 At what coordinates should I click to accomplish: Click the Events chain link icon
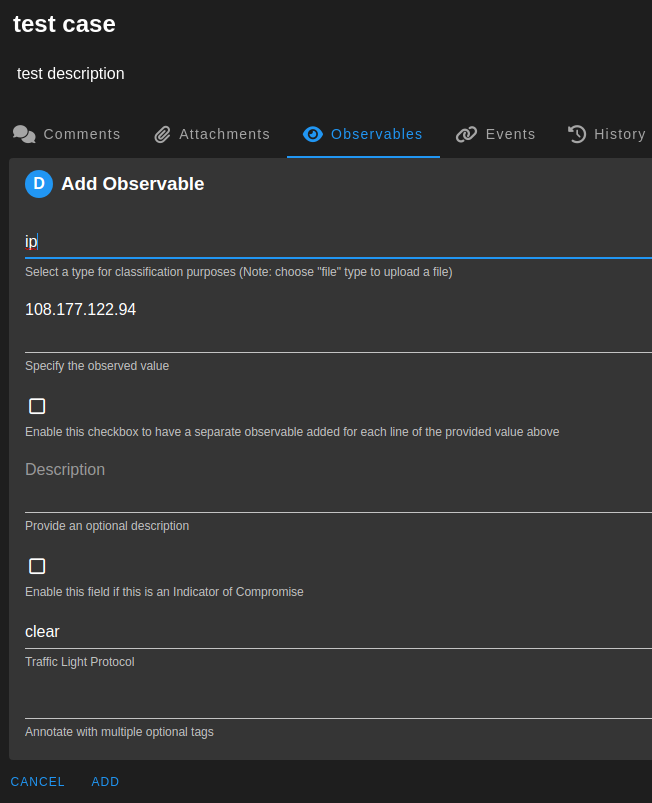click(466, 134)
